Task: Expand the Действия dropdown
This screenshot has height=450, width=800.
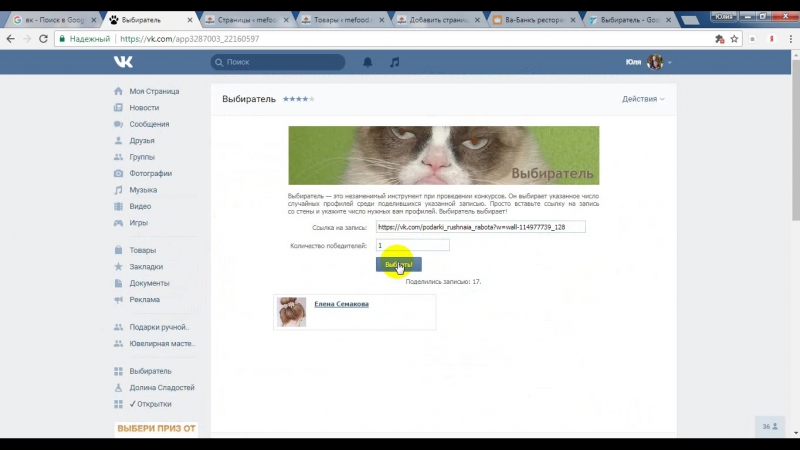Action: coord(643,99)
